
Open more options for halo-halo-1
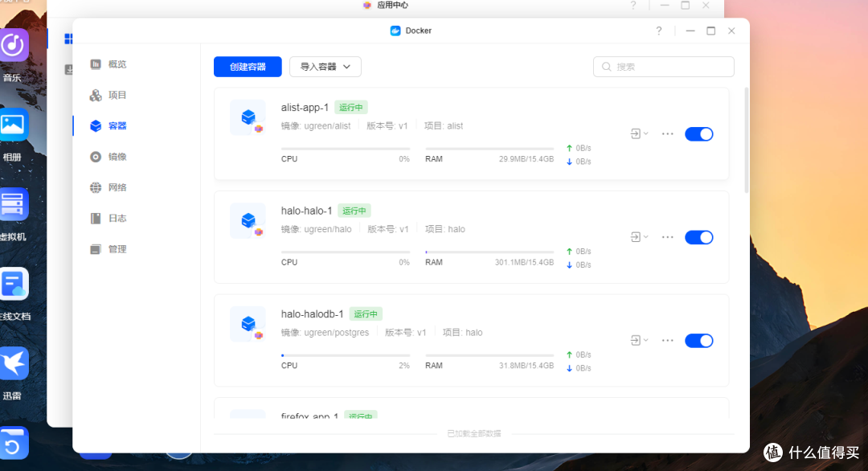coord(668,237)
